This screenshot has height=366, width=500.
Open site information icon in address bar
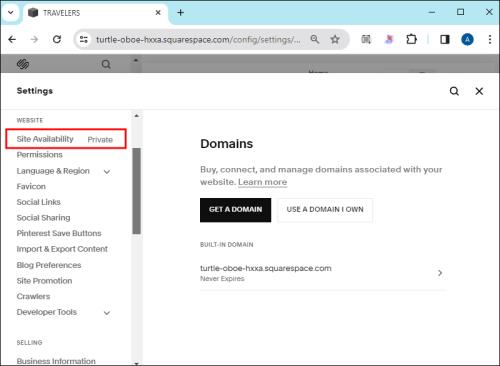(83, 39)
